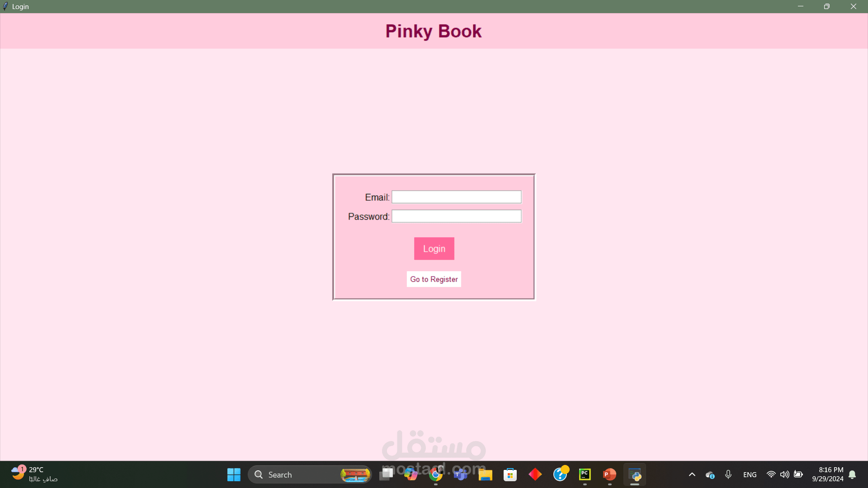Open PyCharm from taskbar
Image resolution: width=868 pixels, height=488 pixels.
585,474
